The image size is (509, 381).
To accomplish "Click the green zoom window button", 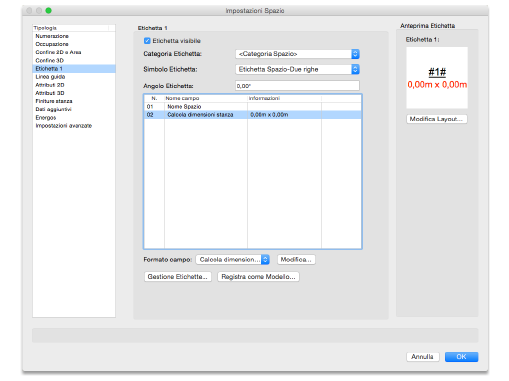I will [x=48, y=11].
